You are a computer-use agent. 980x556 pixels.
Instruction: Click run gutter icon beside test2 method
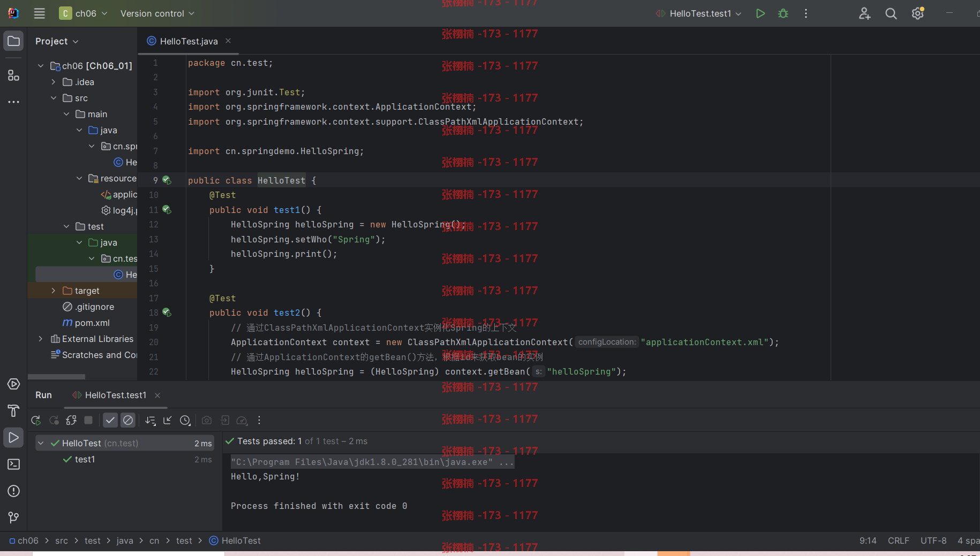[167, 313]
